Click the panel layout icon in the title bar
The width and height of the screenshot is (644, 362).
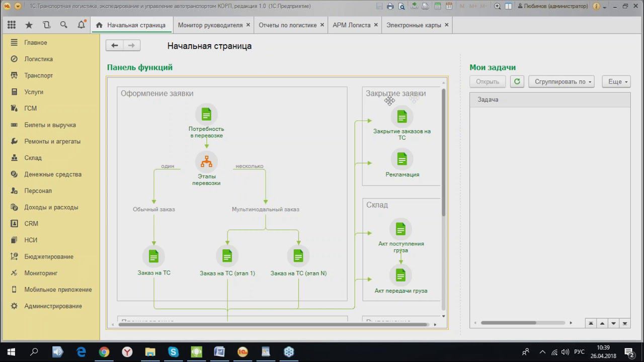pyautogui.click(x=508, y=7)
